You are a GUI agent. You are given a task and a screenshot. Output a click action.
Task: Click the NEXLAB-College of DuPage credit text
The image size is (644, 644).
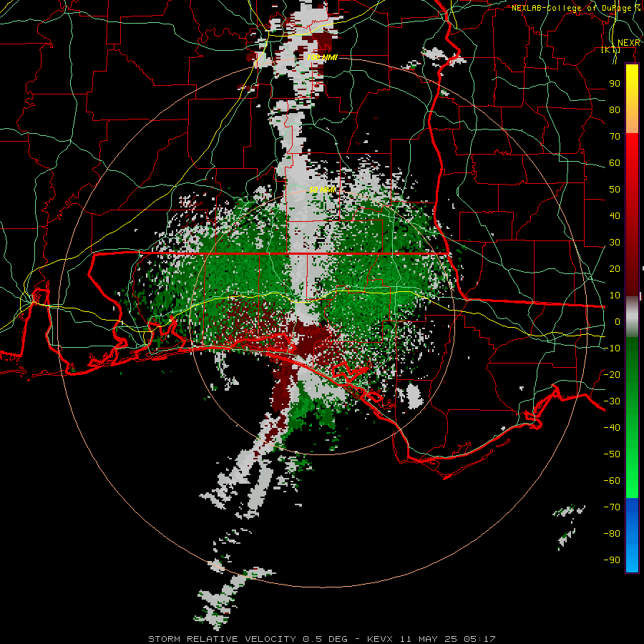click(575, 8)
